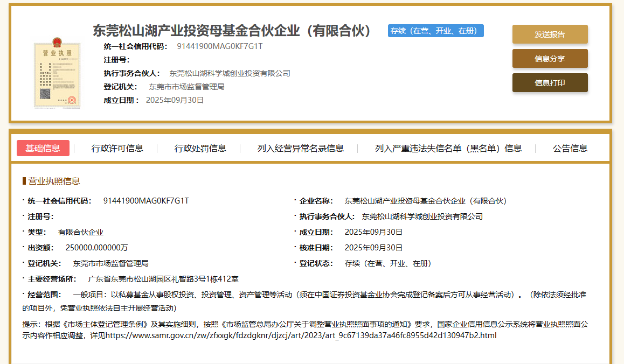Click the 出资额 value 250000.000000万
The width and height of the screenshot is (624, 364).
tap(96, 248)
